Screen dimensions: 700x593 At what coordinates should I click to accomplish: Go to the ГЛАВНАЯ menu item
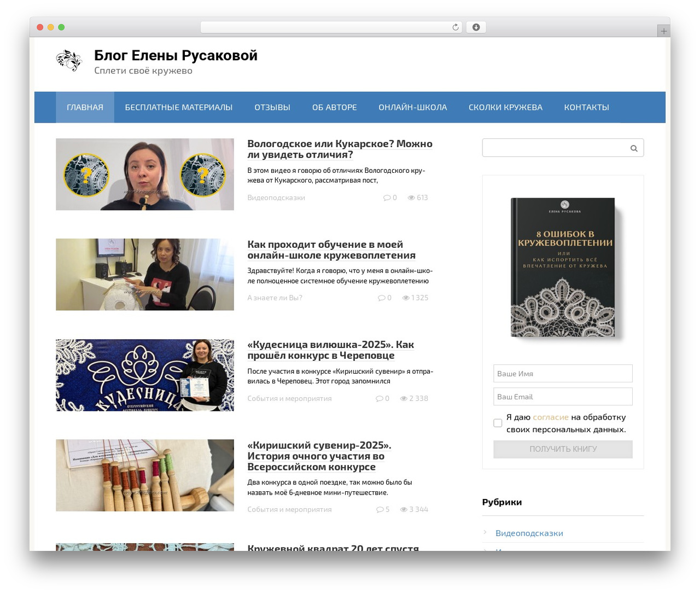coord(85,107)
